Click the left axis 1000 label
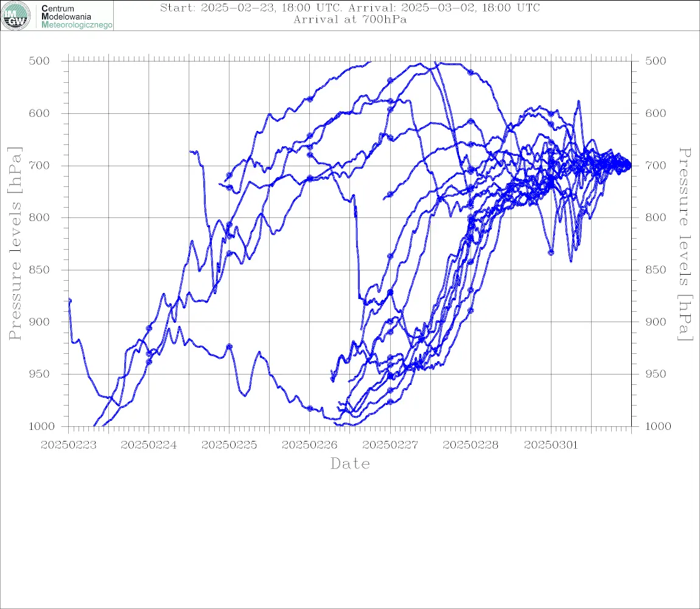Image resolution: width=700 pixels, height=609 pixels. [42, 426]
